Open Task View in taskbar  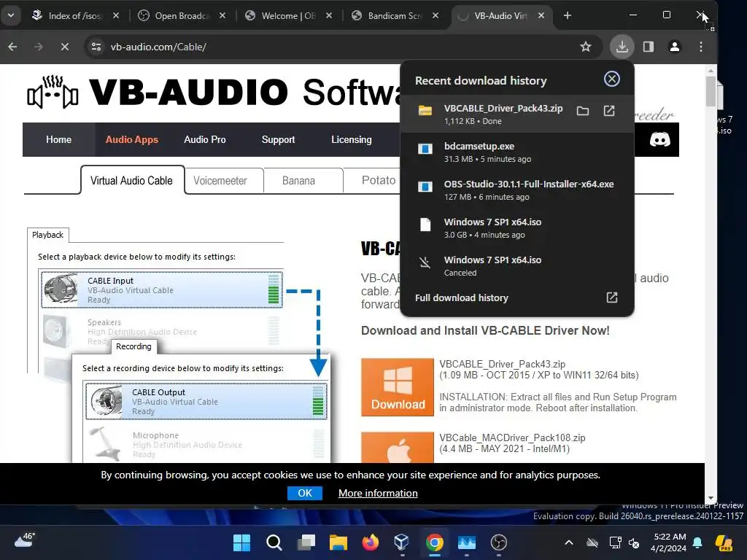click(306, 542)
